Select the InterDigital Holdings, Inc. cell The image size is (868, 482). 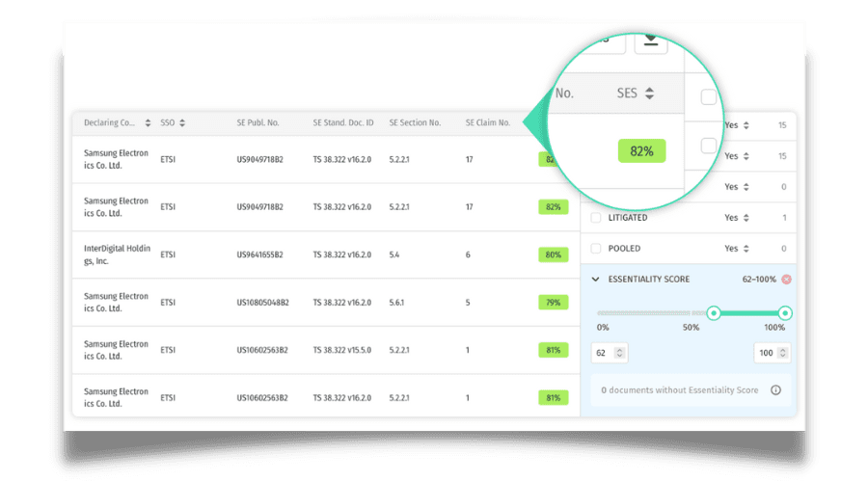pos(117,254)
